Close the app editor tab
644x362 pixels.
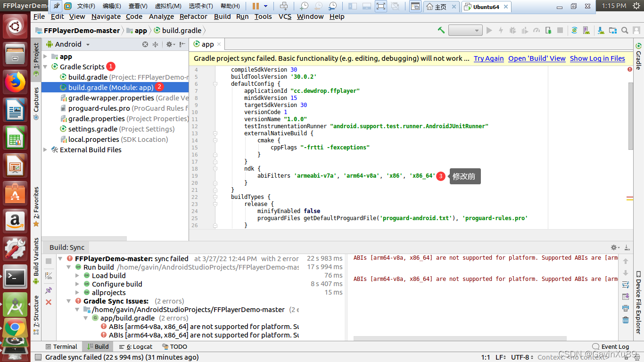(219, 44)
